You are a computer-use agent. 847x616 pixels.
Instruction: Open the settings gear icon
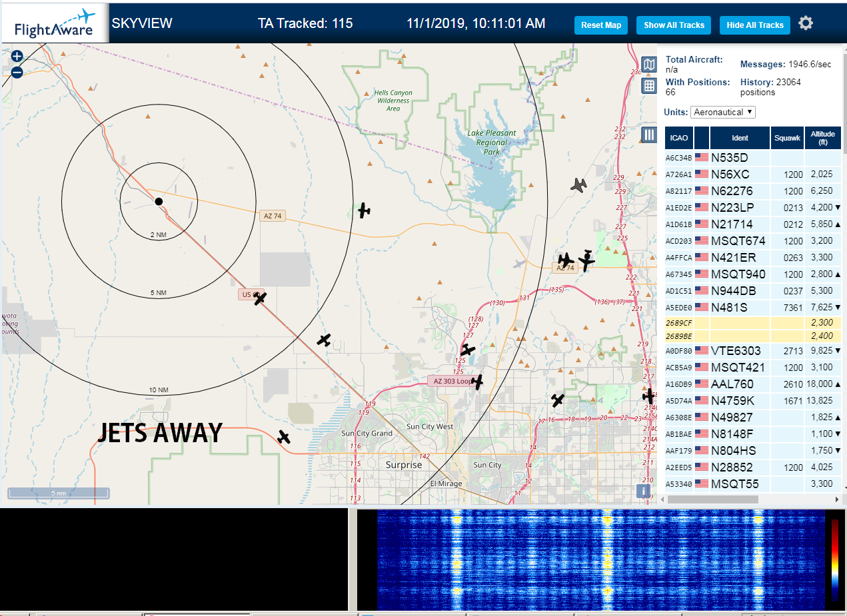(806, 23)
